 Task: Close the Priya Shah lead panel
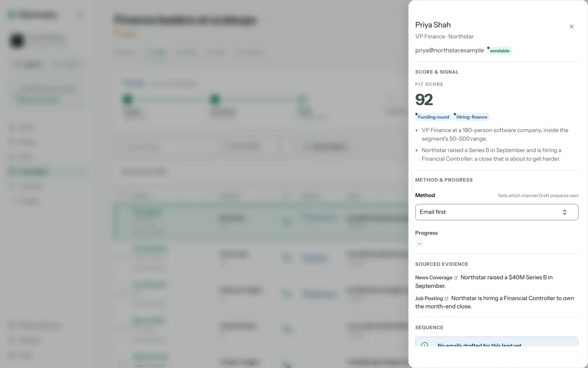tap(571, 26)
